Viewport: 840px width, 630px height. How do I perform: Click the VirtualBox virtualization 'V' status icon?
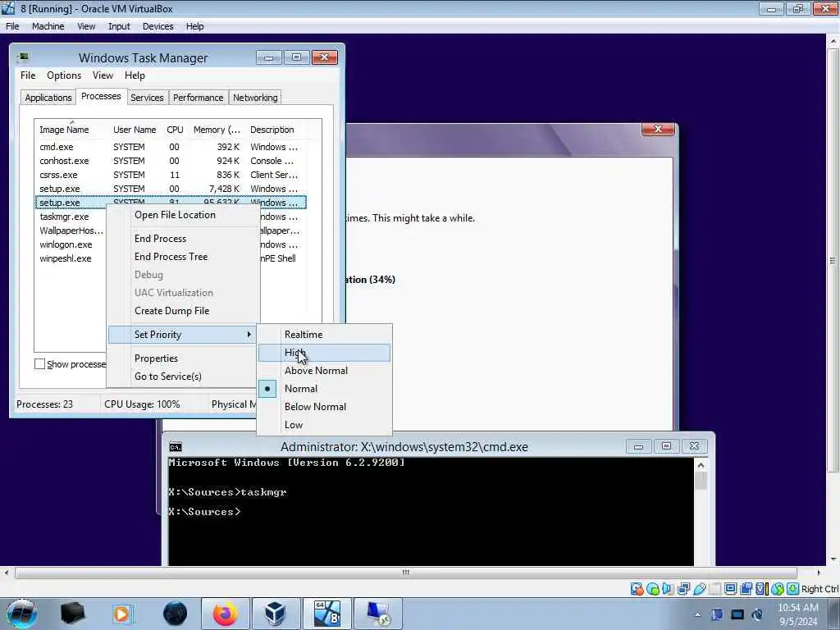(761, 589)
